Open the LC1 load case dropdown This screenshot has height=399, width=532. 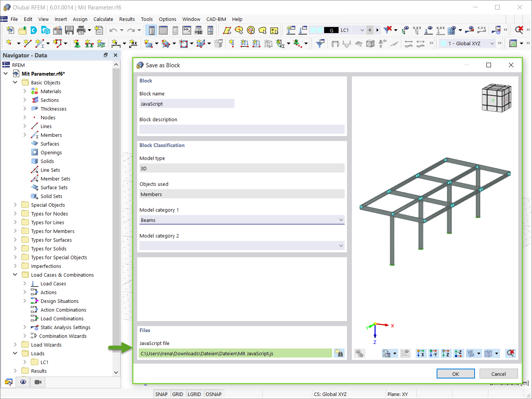coord(362,30)
